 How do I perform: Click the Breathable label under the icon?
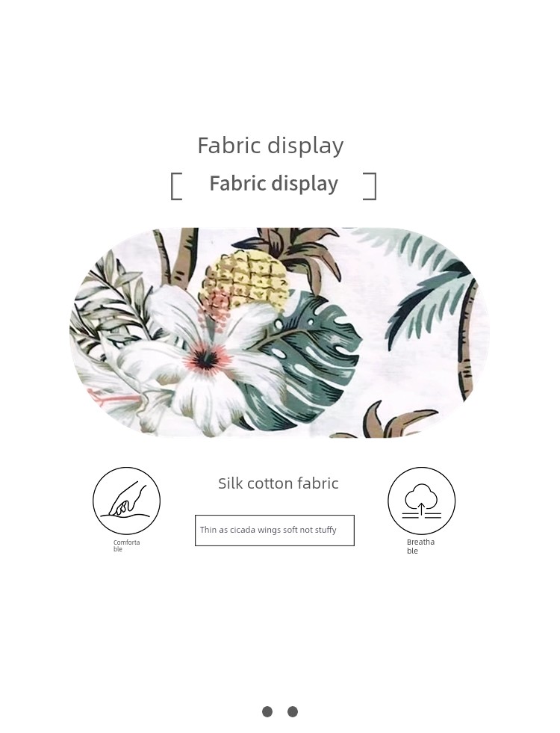[420, 546]
